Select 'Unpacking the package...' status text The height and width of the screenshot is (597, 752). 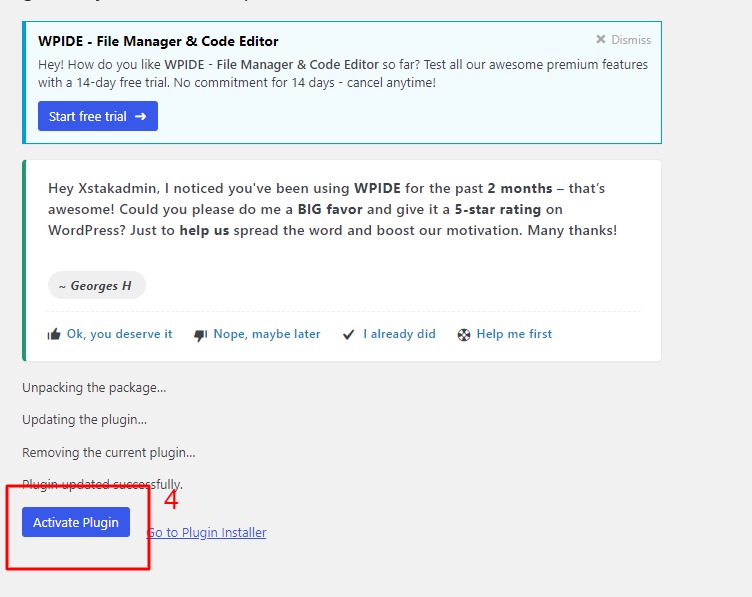(94, 387)
